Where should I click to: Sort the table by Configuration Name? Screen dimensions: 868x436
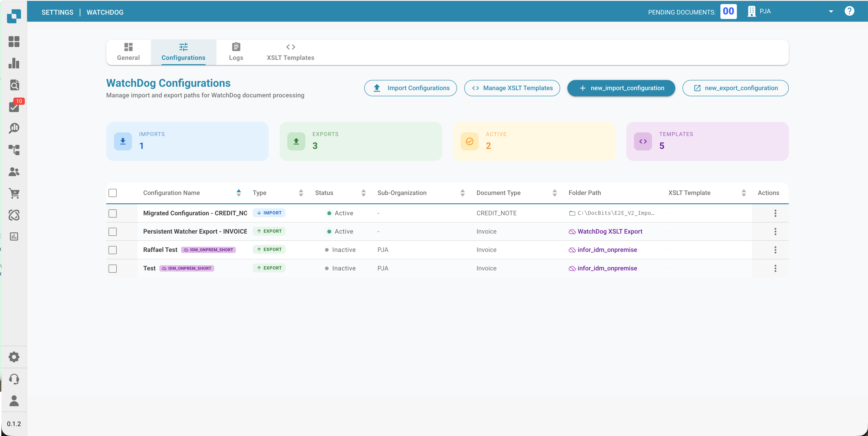tap(239, 192)
